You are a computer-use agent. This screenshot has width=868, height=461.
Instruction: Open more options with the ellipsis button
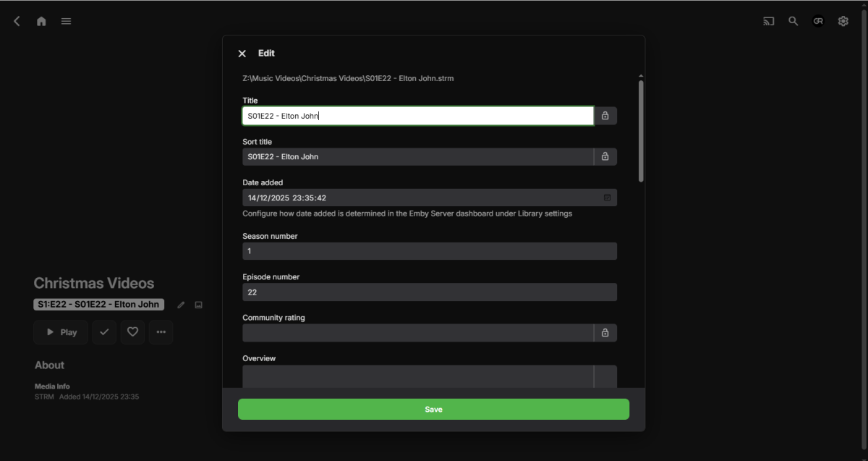[x=161, y=332]
